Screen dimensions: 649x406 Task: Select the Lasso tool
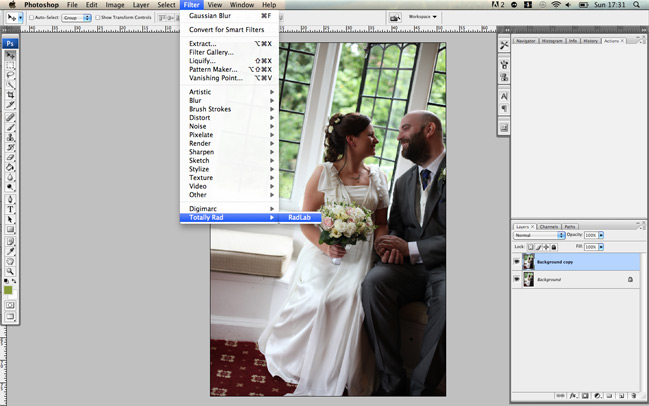[x=10, y=75]
